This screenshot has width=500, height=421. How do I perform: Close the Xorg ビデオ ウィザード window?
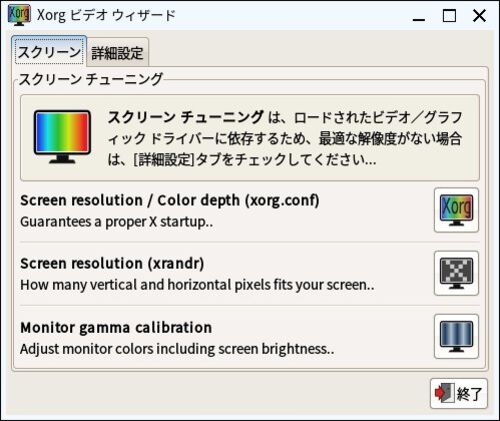point(479,16)
